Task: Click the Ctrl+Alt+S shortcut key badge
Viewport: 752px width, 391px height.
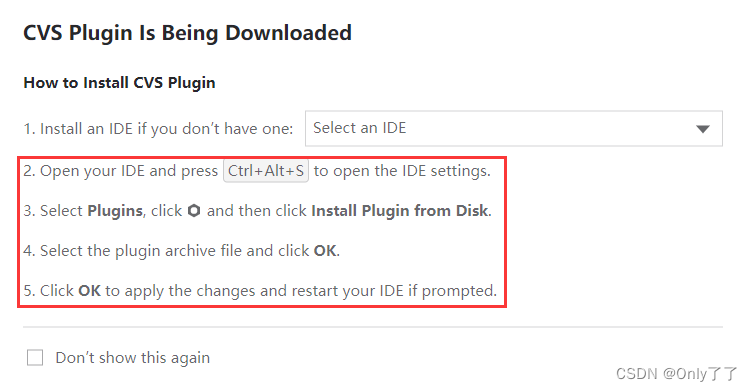Action: point(266,171)
